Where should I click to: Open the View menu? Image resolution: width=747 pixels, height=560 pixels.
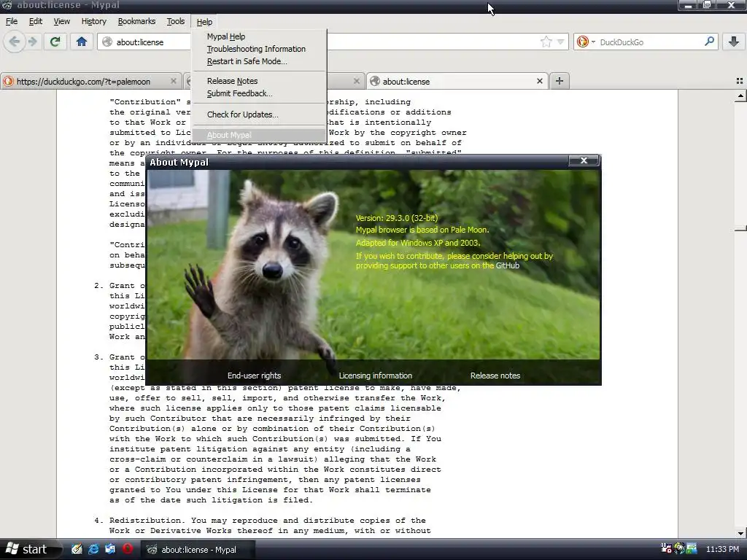(61, 21)
